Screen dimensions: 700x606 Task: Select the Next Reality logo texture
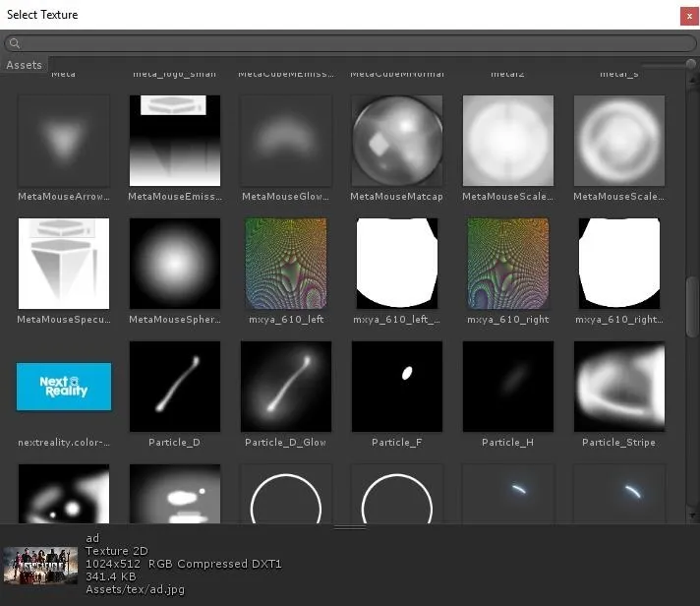pyautogui.click(x=63, y=387)
